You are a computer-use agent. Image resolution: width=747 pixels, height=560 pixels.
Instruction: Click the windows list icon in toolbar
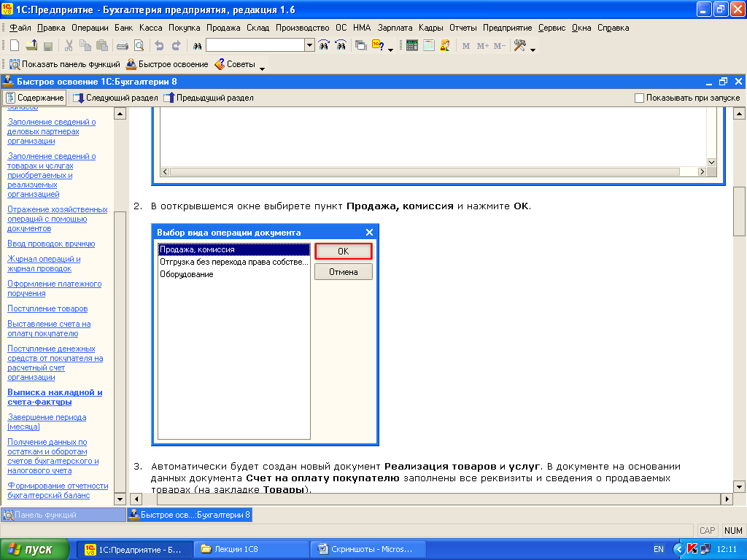(x=361, y=46)
